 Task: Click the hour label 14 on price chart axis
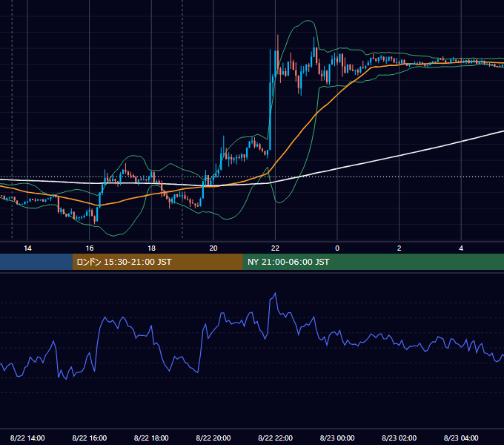27,248
